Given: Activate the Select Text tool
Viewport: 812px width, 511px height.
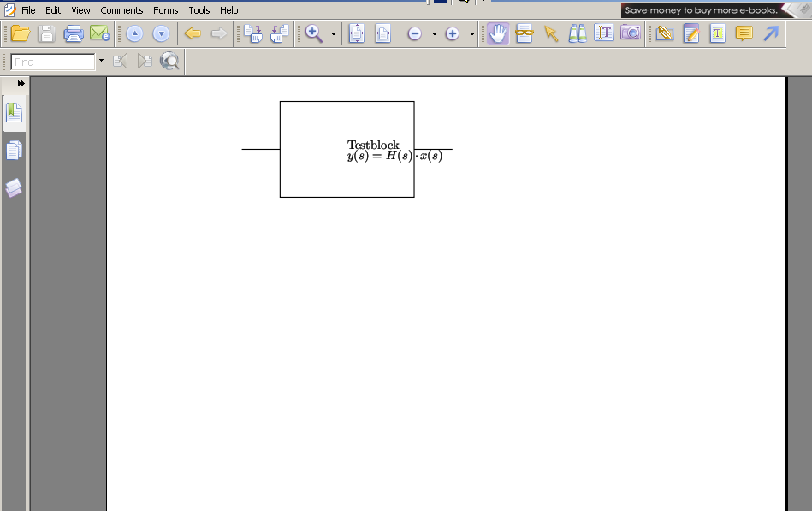Looking at the screenshot, I should click(603, 33).
